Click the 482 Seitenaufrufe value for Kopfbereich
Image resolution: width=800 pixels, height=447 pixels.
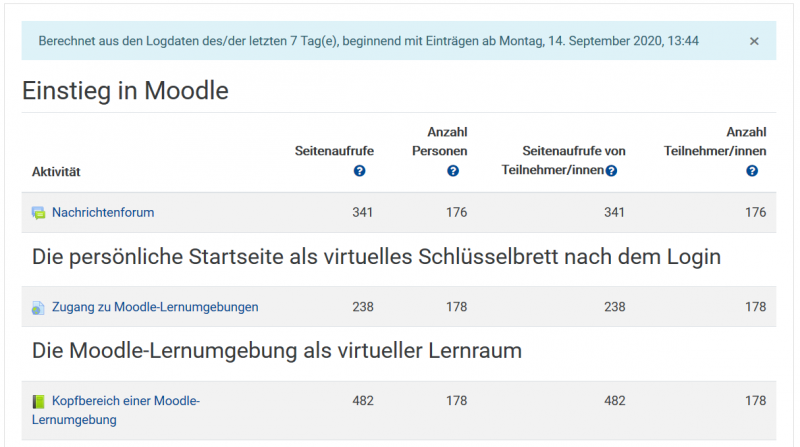363,401
